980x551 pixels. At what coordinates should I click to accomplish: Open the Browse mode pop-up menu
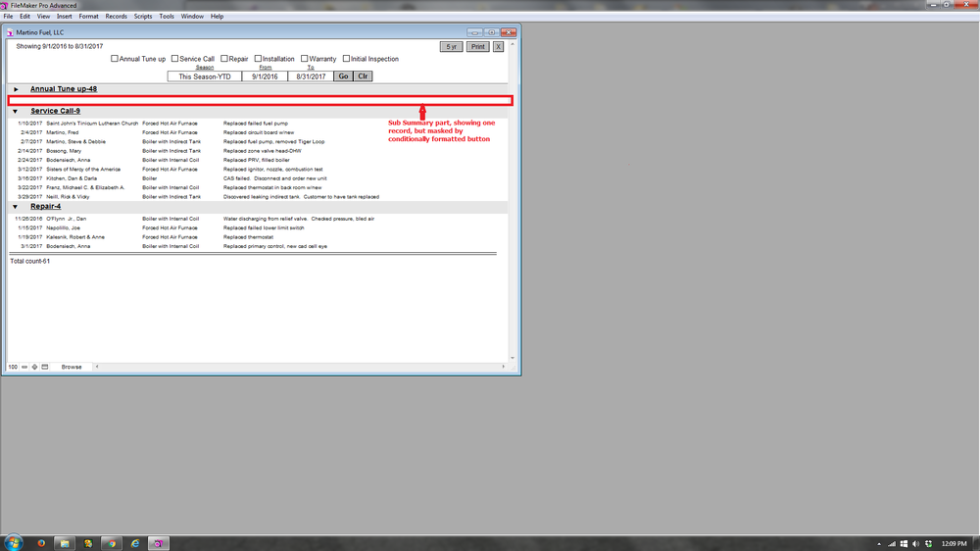pyautogui.click(x=72, y=367)
